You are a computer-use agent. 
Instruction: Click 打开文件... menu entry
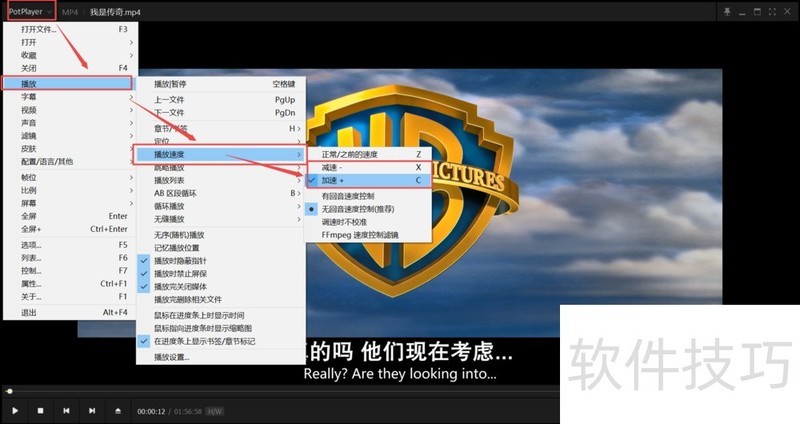(x=69, y=29)
